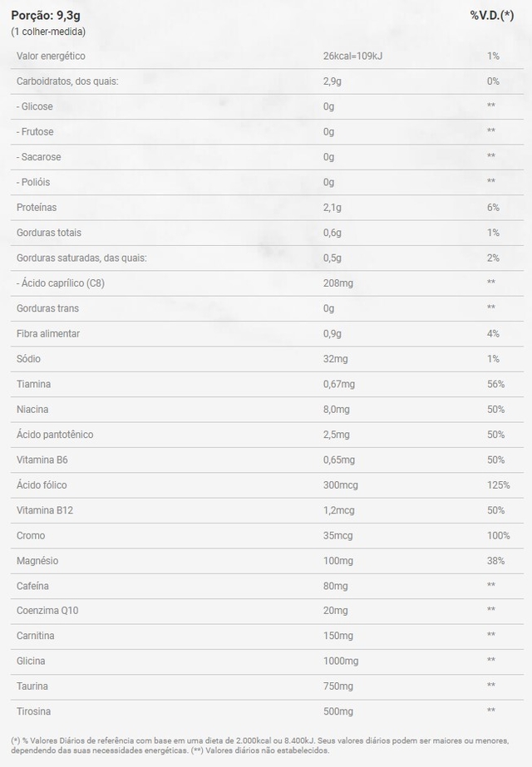Click the Cafeína 80mg amount

tap(336, 586)
